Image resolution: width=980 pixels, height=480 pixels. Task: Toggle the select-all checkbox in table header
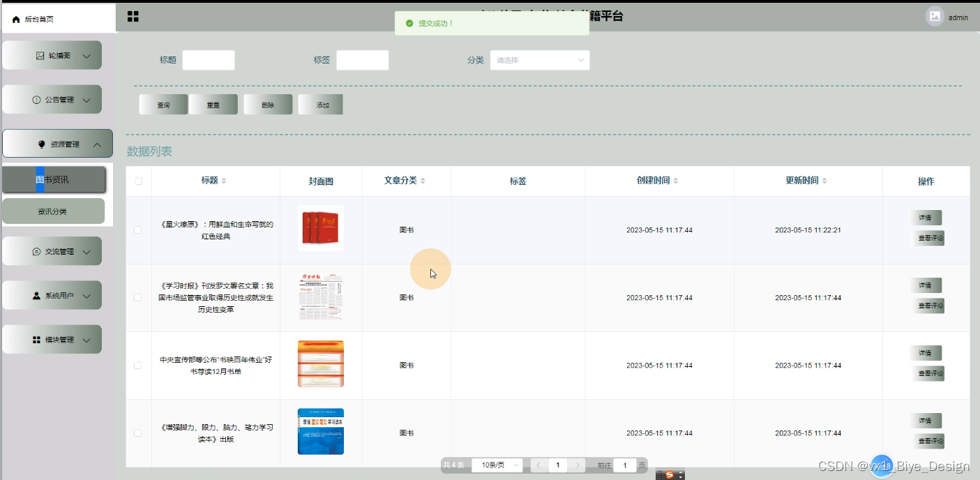[138, 181]
